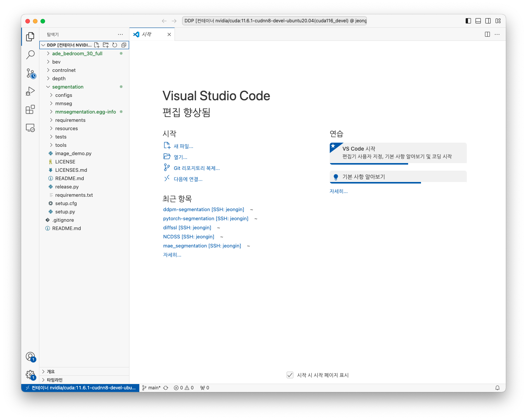Viewport: 527px width, 420px height.
Task: Click the New File icon in explorer header
Action: tap(97, 45)
